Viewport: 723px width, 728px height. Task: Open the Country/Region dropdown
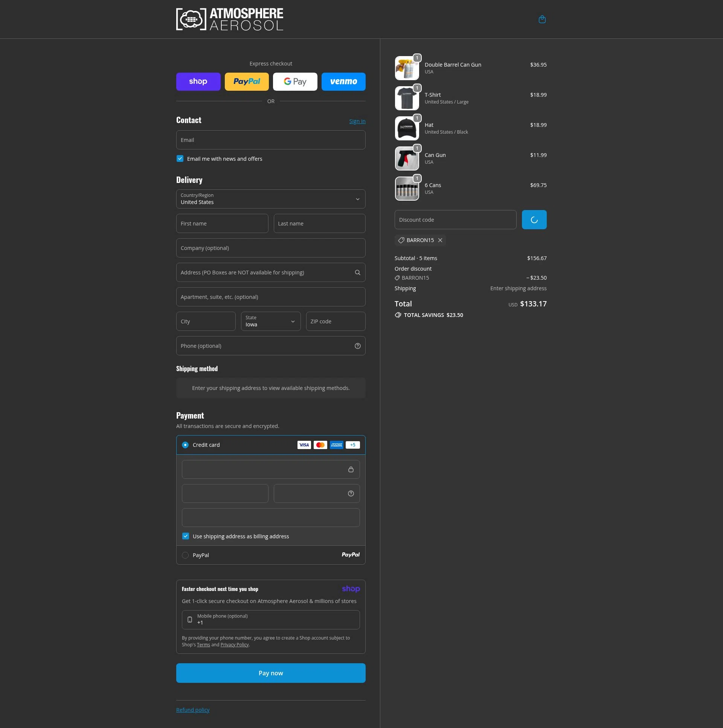(x=270, y=199)
